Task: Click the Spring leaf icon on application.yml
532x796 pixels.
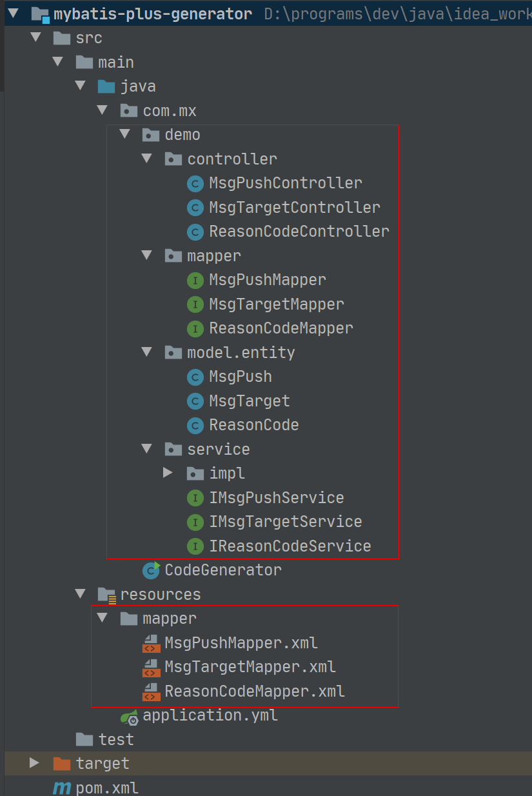Action: tap(129, 716)
